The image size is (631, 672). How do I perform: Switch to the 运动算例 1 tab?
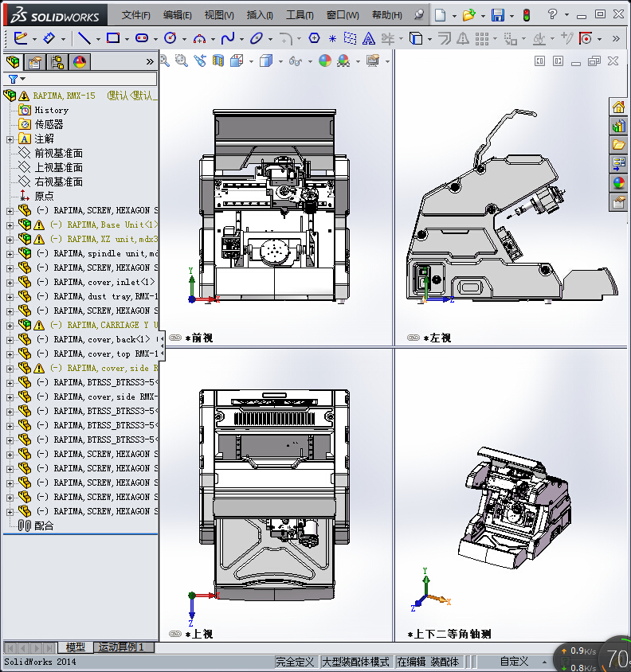click(x=124, y=647)
